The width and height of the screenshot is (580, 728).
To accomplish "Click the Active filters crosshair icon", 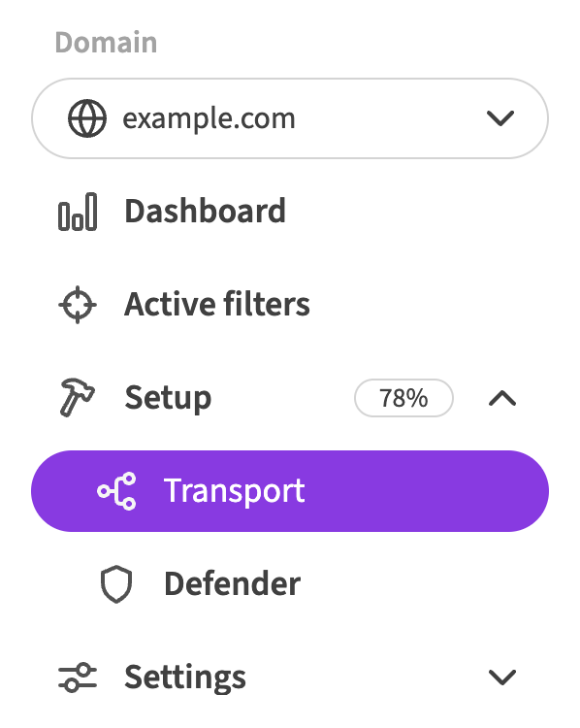I will 78,305.
